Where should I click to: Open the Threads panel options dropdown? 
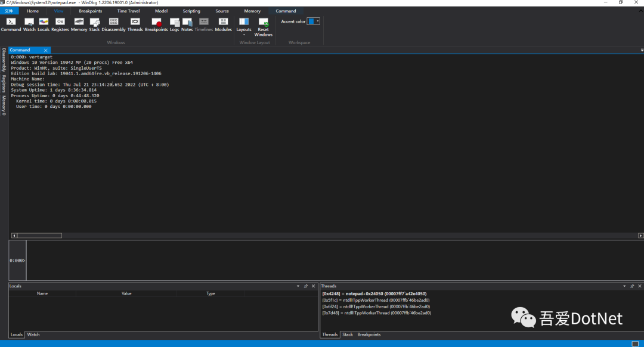click(x=624, y=286)
